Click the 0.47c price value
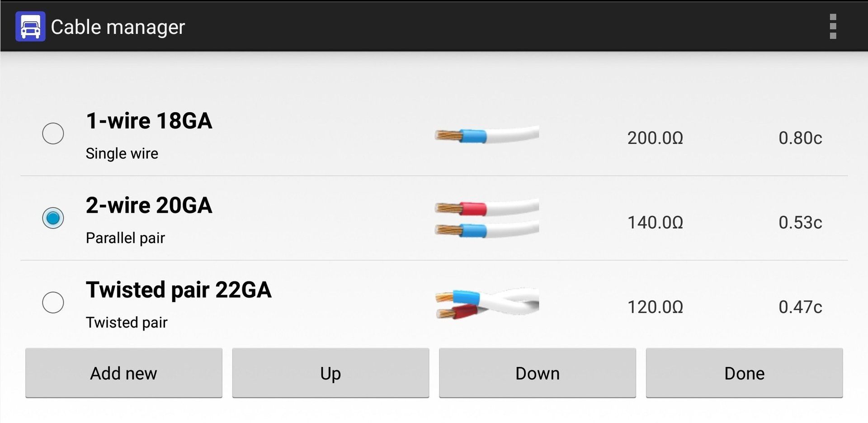This screenshot has height=423, width=868. click(800, 307)
